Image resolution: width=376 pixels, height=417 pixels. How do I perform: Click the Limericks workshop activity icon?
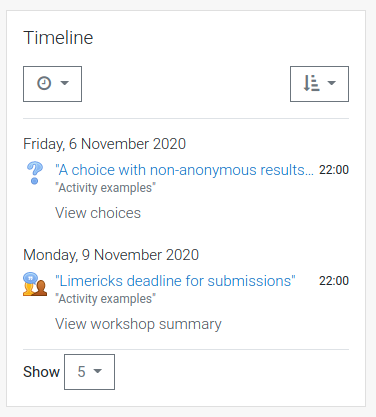pos(35,284)
